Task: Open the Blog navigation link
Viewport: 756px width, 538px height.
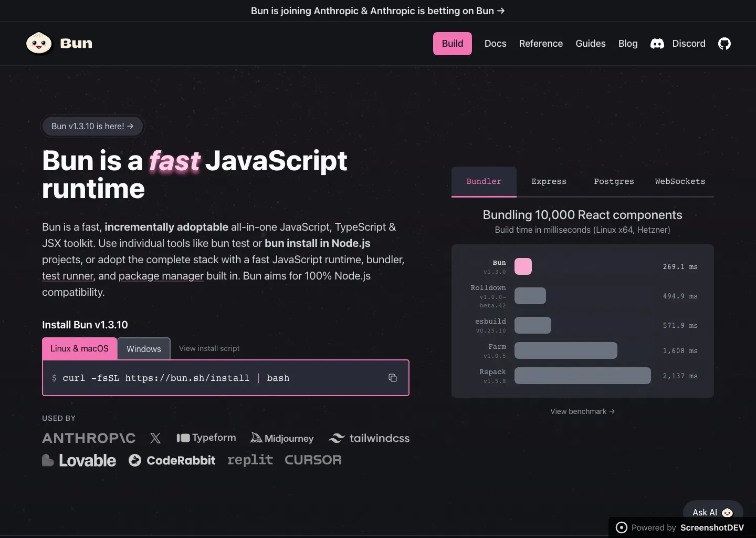Action: coord(628,44)
